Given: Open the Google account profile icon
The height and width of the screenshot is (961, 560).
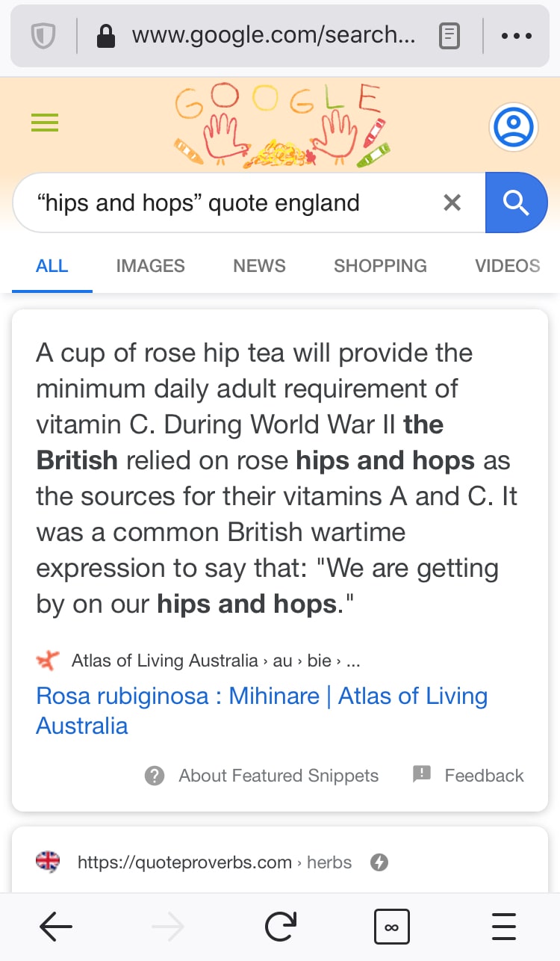Looking at the screenshot, I should pos(513,127).
